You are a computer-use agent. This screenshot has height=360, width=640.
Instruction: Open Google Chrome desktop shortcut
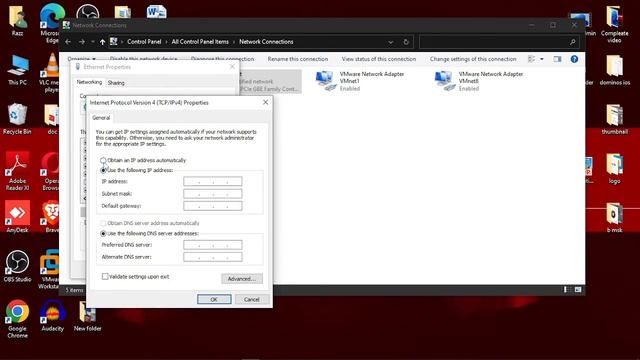click(x=17, y=319)
